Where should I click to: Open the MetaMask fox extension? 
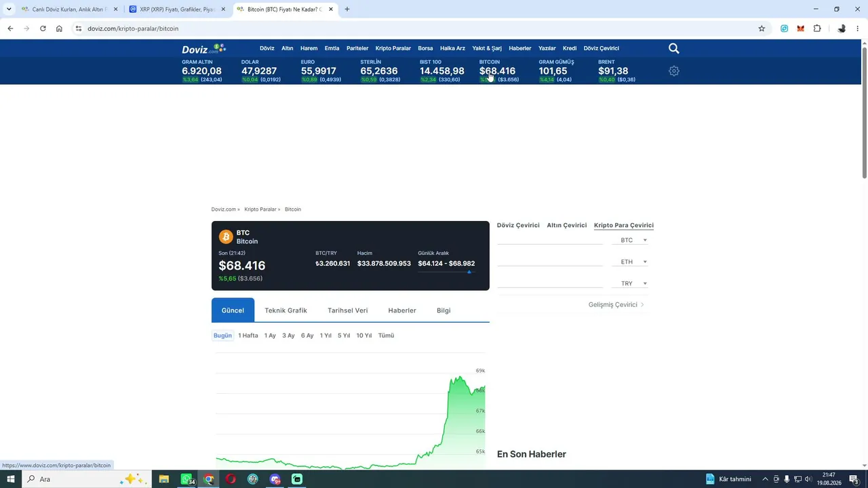(800, 28)
